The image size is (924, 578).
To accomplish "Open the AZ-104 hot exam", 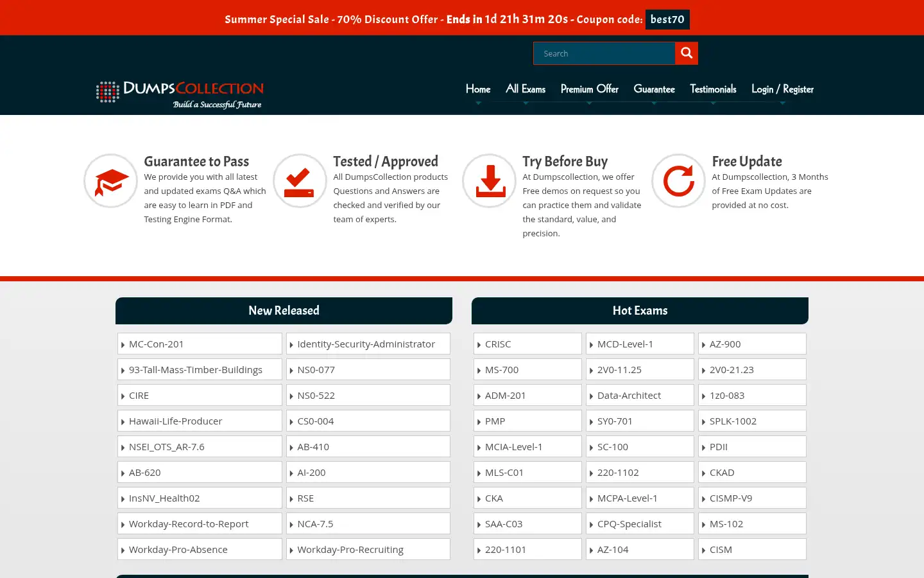I will 640,549.
